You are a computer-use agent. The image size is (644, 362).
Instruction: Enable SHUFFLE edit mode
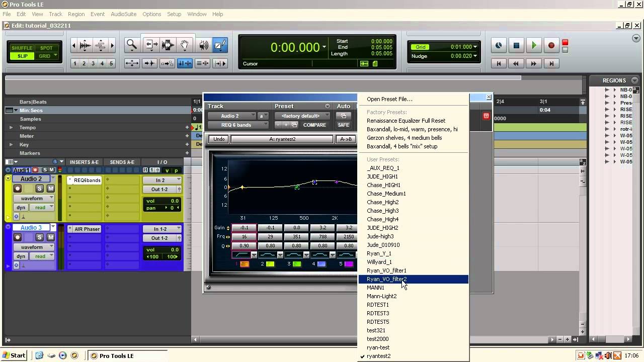pyautogui.click(x=22, y=48)
